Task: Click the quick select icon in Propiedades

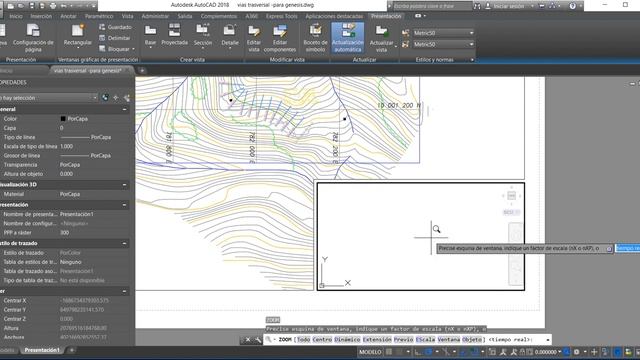Action: (x=127, y=98)
